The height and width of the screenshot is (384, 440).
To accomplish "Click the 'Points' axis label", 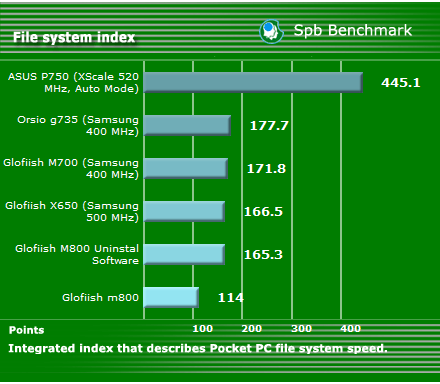I will 26,330.
